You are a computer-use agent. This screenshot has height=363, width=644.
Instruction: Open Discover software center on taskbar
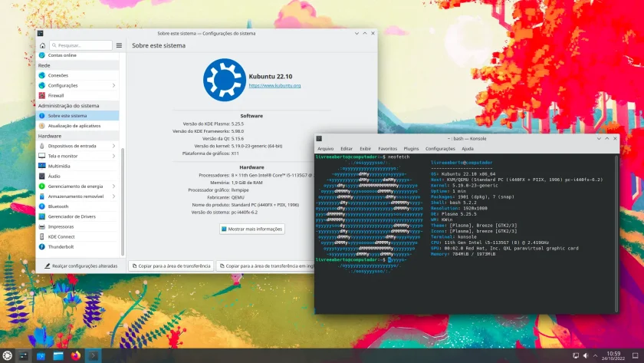coord(41,355)
